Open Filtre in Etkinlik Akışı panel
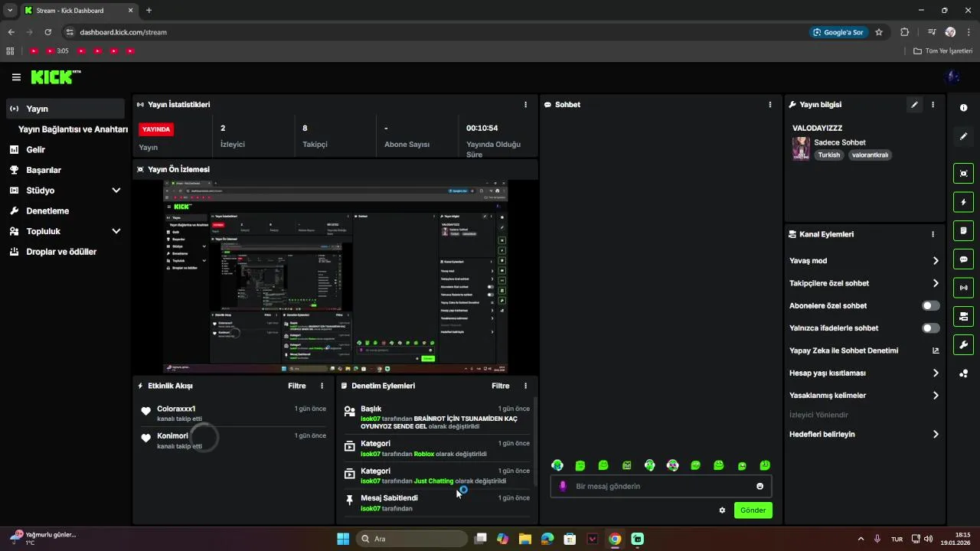The image size is (980, 551). [297, 386]
